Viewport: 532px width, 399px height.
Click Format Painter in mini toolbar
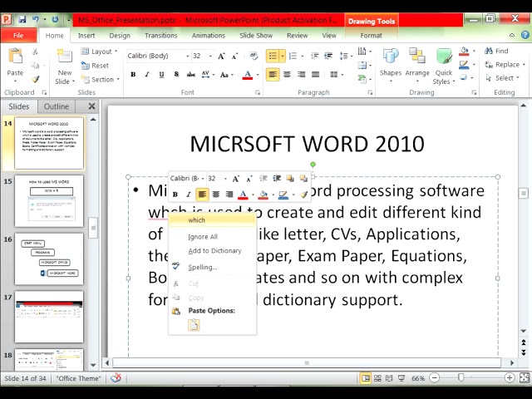point(304,195)
